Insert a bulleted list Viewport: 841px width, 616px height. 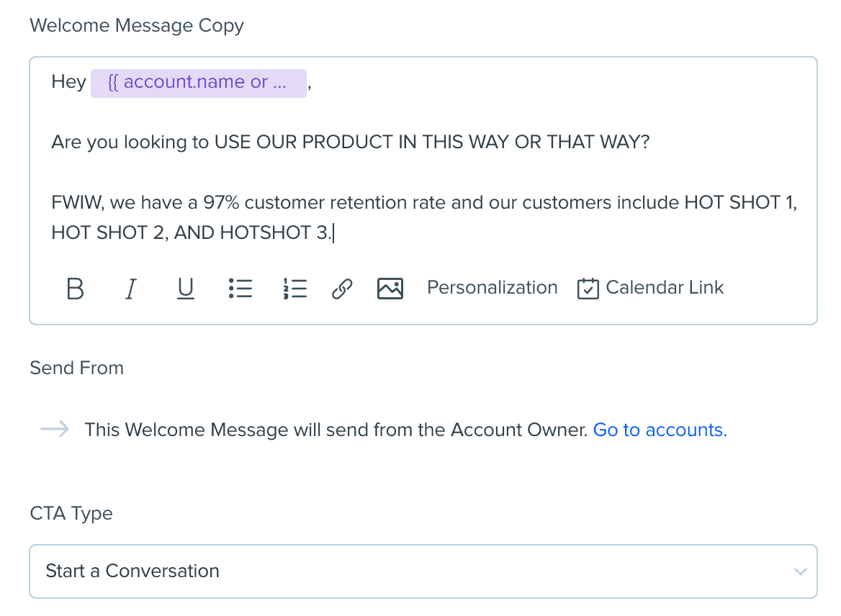(240, 289)
